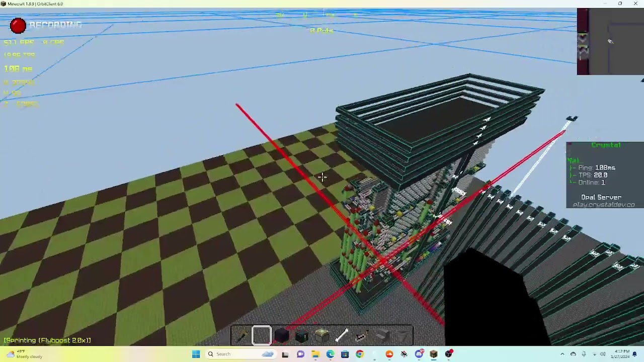644x362 pixels.
Task: Click the play.crystaldev.co server address
Action: click(604, 205)
